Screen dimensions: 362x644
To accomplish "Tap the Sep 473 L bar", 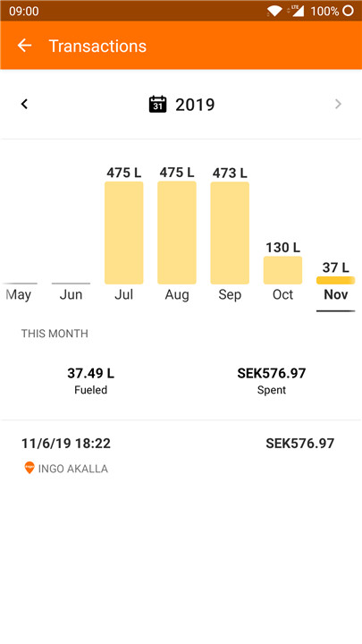I will [x=230, y=233].
